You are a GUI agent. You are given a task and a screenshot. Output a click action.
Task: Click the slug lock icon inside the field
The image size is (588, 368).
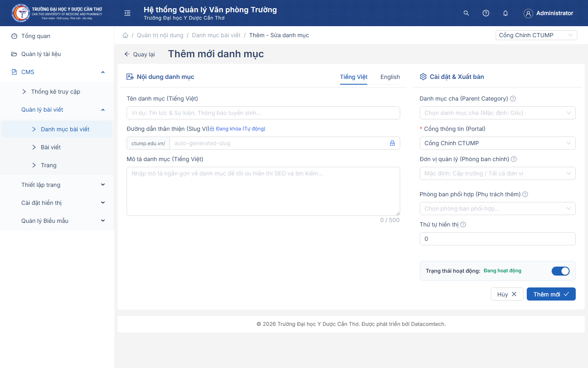pos(392,143)
